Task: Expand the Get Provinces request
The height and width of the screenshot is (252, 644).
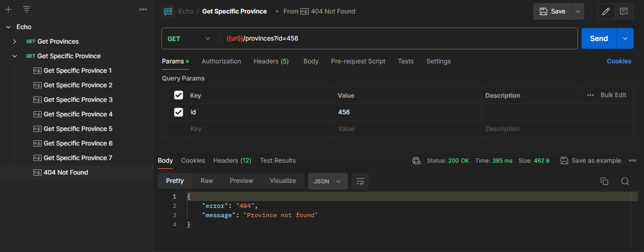Action: 15,42
